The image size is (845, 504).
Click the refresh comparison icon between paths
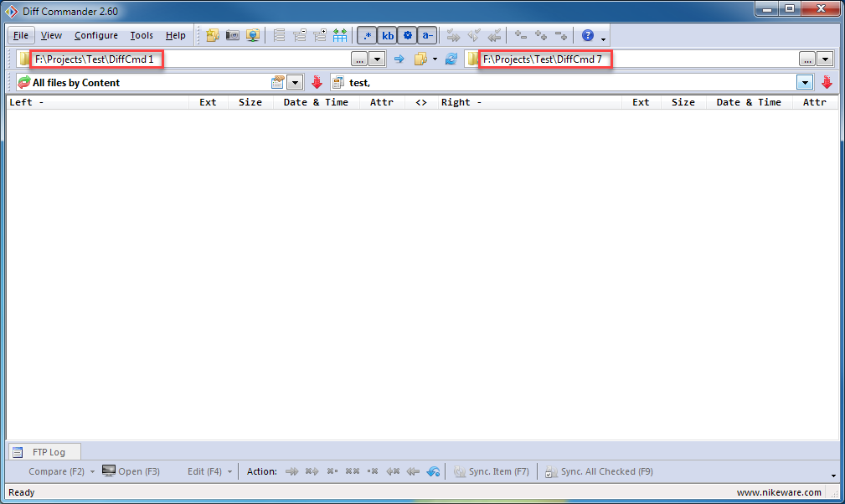coord(451,59)
